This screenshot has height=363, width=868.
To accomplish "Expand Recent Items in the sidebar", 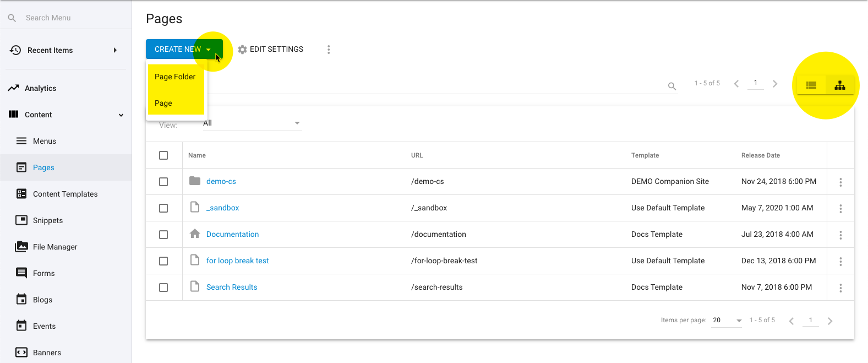I will (x=114, y=50).
